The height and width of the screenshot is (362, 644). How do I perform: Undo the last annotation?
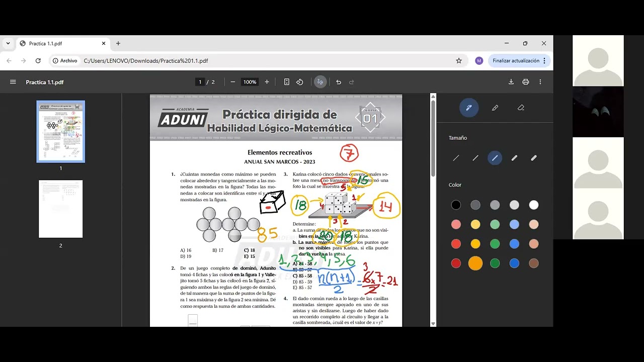point(339,82)
